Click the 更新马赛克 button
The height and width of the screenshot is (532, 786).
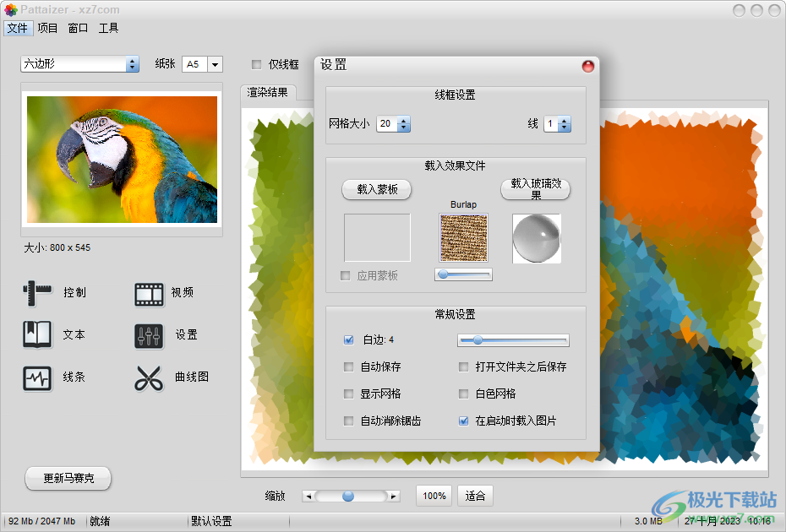(x=68, y=479)
